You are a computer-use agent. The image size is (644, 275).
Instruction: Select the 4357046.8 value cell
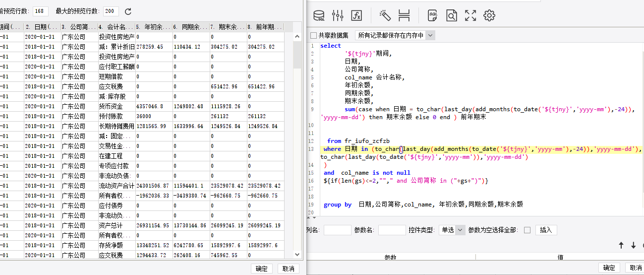pyautogui.click(x=153, y=106)
